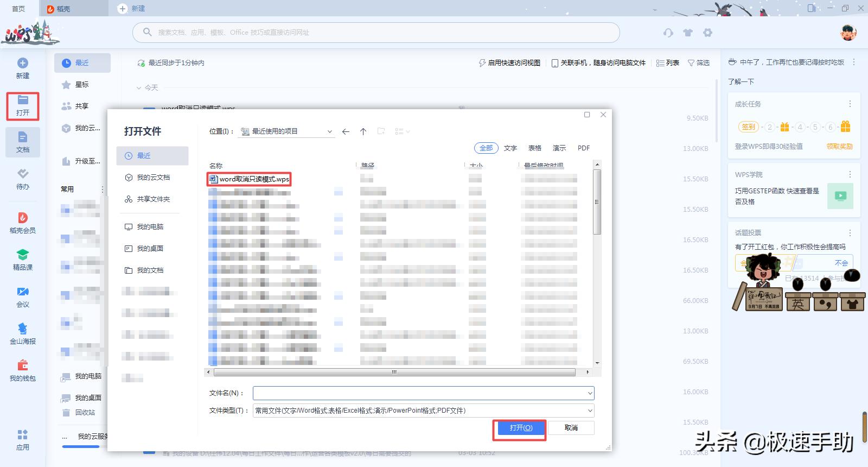Select 共享文件夹 in dialog sidebar
The height and width of the screenshot is (467, 868).
click(x=152, y=199)
